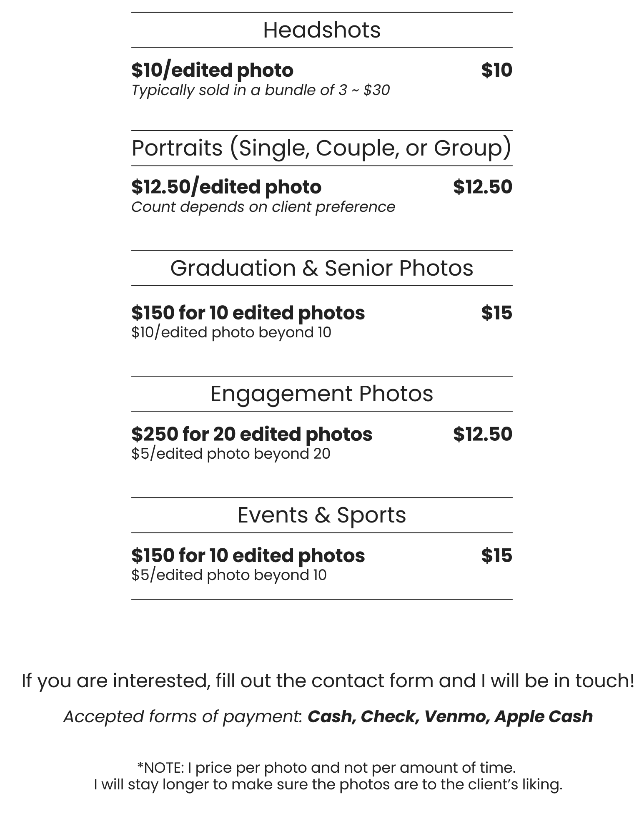
Task: Click the contact form invitation sentence
Action: point(328,681)
